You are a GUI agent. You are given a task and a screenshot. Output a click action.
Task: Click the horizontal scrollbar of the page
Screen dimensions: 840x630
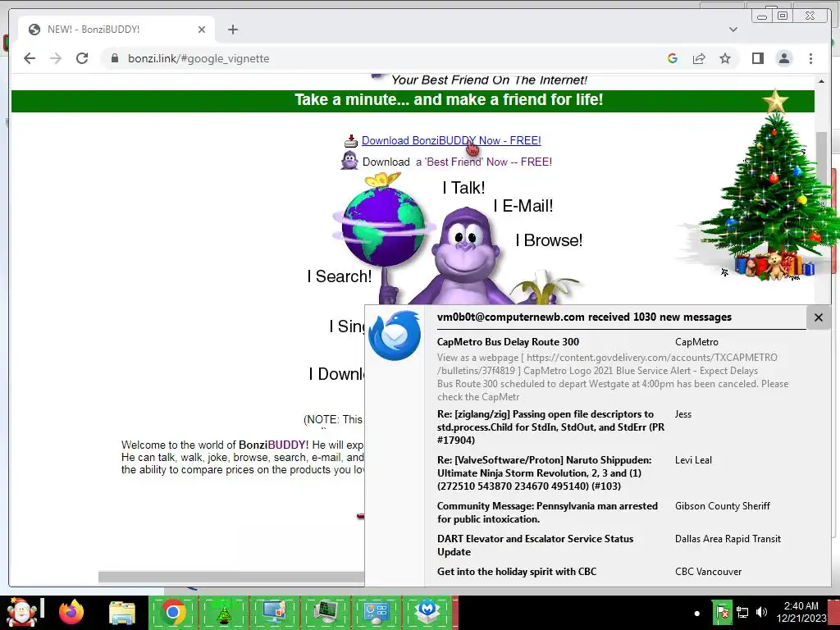click(231, 577)
